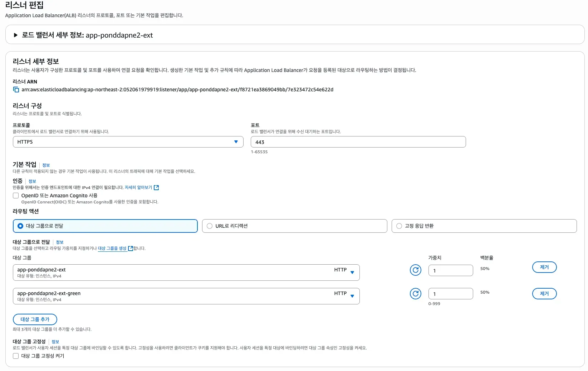Copy the listener ARN with copy icon
The height and width of the screenshot is (371, 588).
tap(16, 90)
